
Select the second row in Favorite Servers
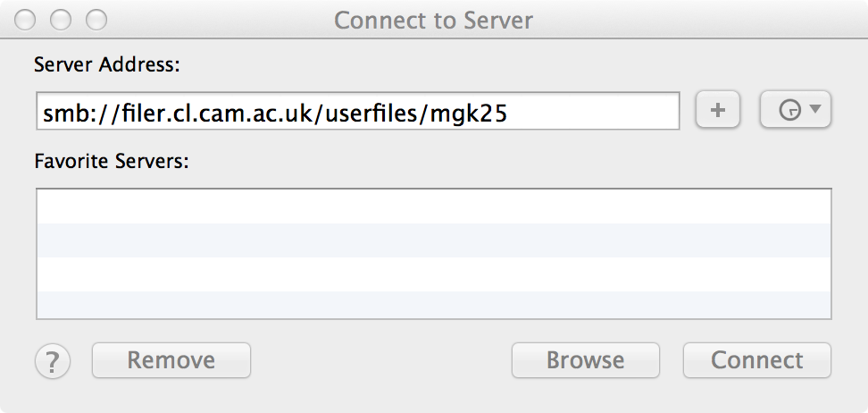[x=433, y=240]
